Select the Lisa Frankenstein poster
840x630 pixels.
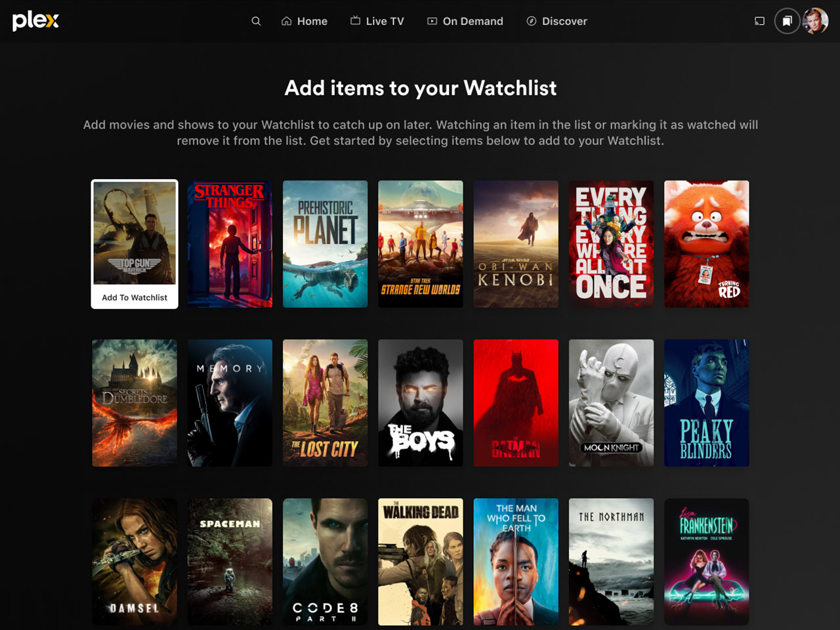(x=707, y=562)
